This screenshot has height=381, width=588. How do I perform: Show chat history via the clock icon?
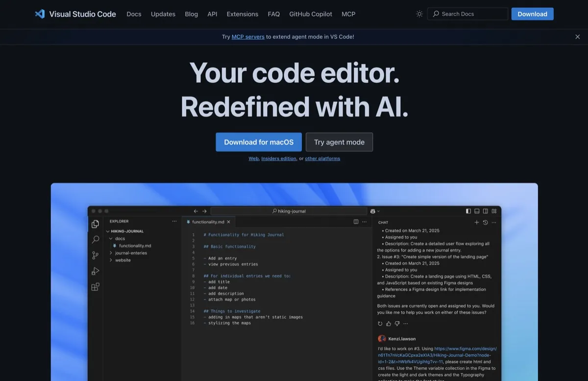click(x=485, y=222)
